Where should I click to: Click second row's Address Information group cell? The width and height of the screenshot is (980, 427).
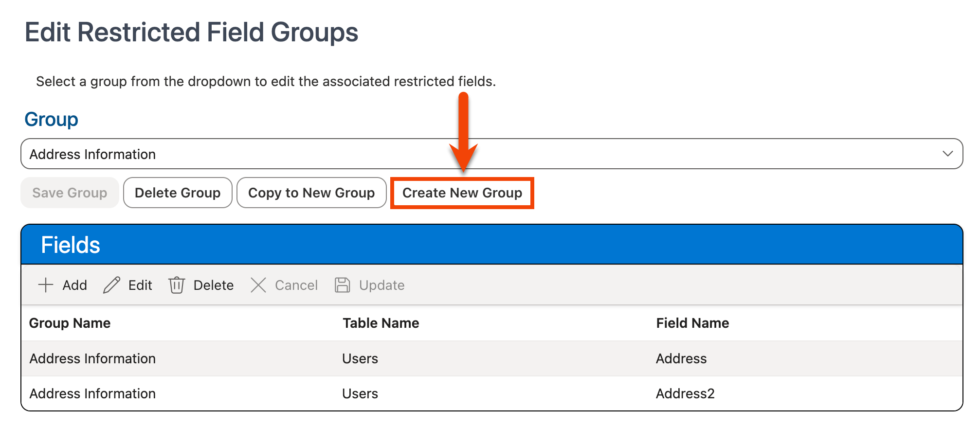[92, 394]
